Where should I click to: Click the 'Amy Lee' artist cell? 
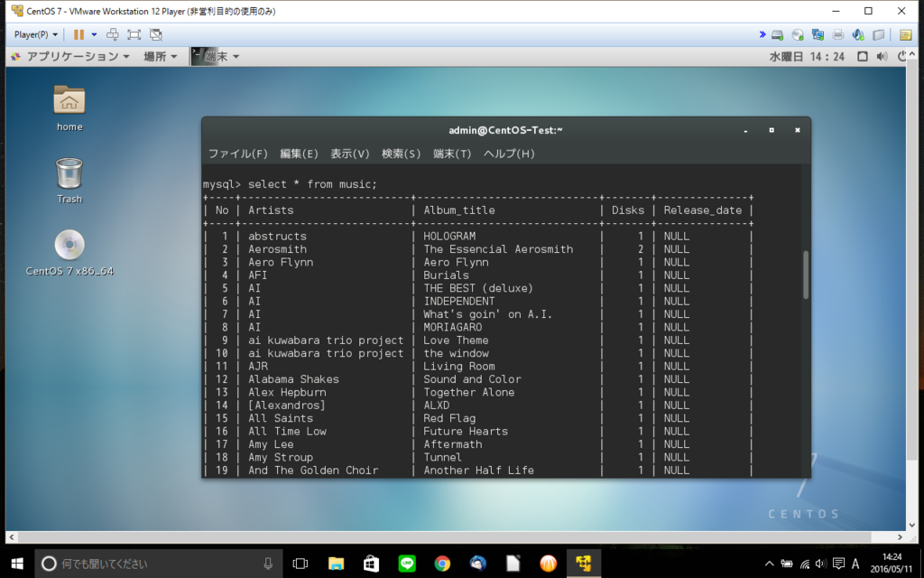(x=271, y=444)
